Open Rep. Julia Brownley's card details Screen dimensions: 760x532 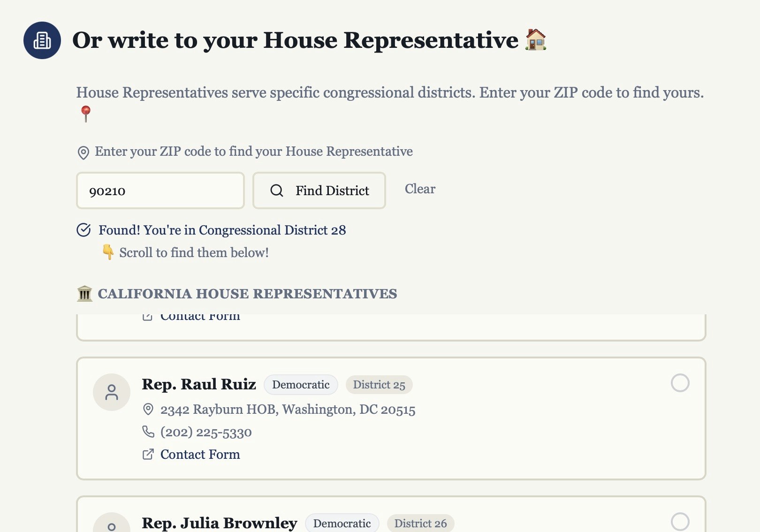tap(219, 522)
